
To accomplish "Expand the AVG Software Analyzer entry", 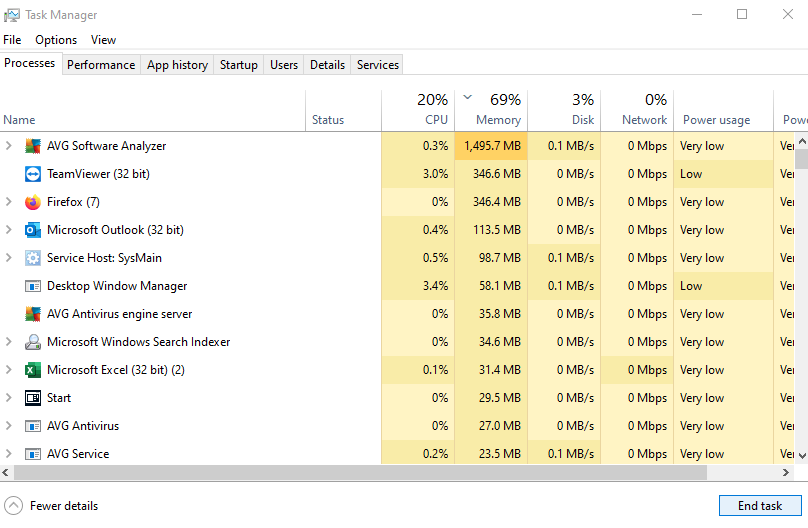I will tap(9, 146).
